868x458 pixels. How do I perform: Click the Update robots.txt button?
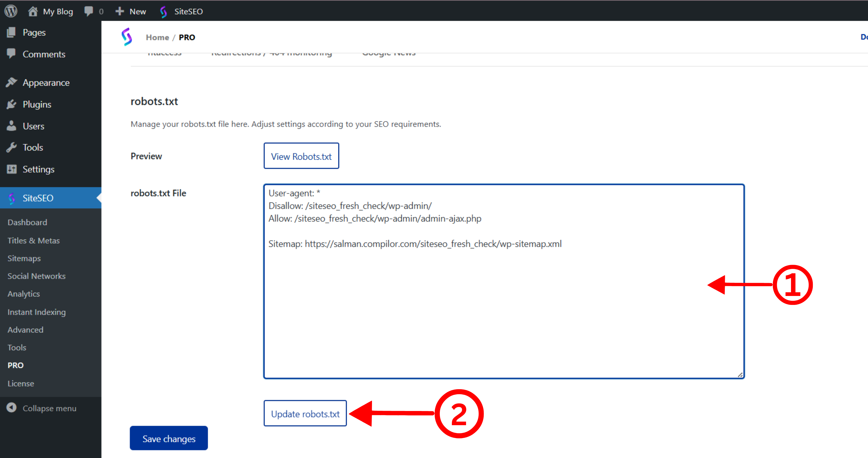pyautogui.click(x=305, y=413)
